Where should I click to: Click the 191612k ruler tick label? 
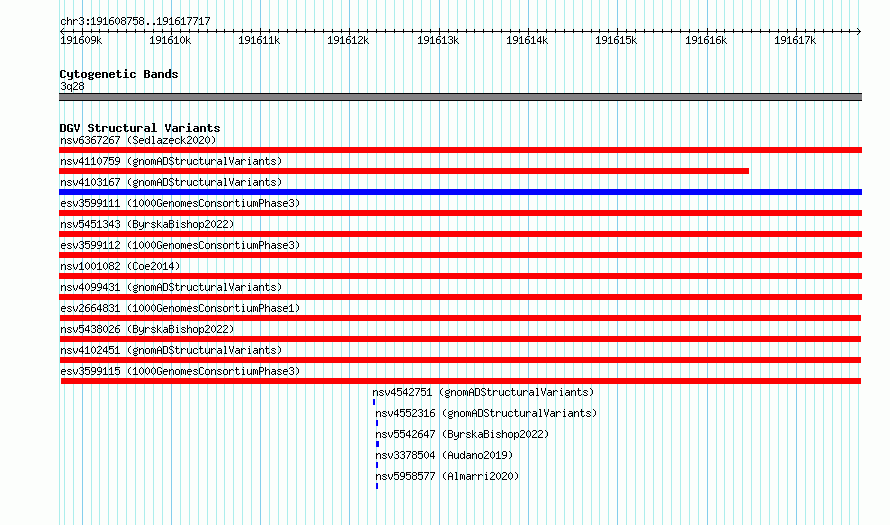tap(348, 40)
